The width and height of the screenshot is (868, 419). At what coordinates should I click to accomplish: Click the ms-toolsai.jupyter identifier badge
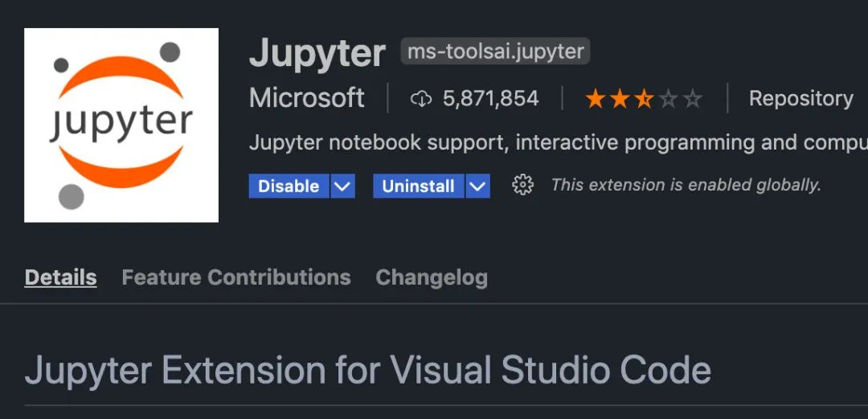coord(495,51)
